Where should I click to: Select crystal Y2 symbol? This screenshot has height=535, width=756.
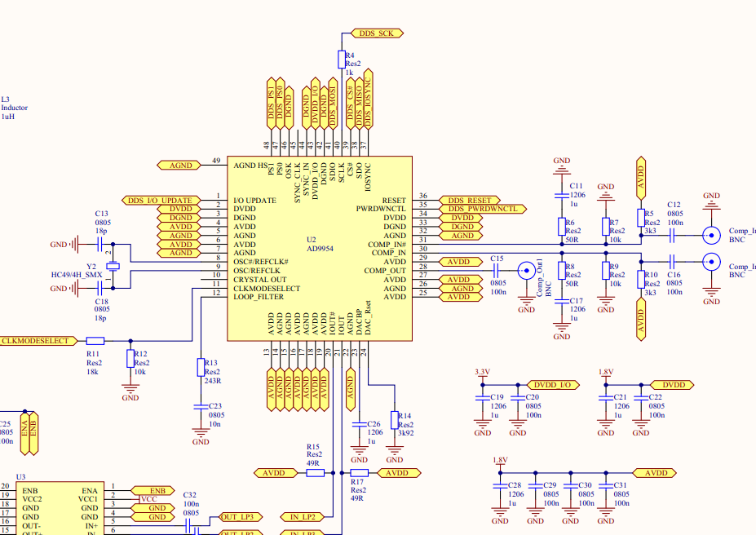113,266
